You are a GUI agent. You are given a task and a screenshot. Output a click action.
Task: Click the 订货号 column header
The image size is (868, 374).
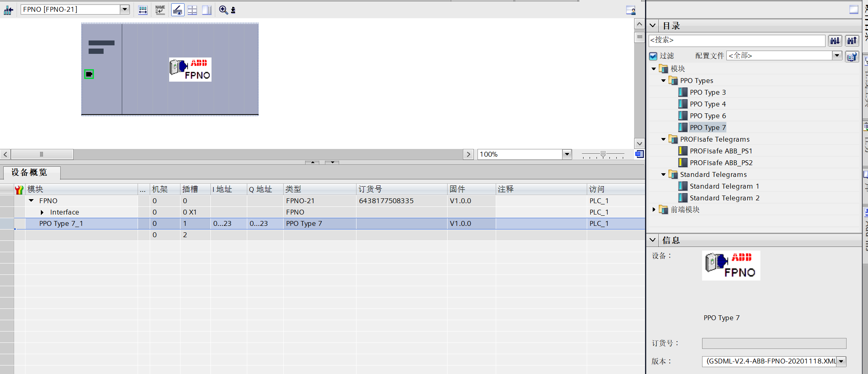click(402, 189)
